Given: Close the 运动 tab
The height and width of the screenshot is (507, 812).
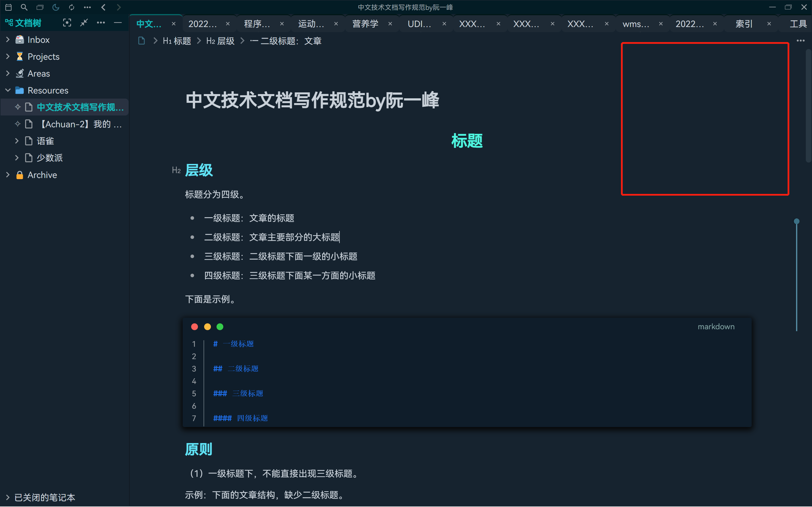Looking at the screenshot, I should [336, 24].
